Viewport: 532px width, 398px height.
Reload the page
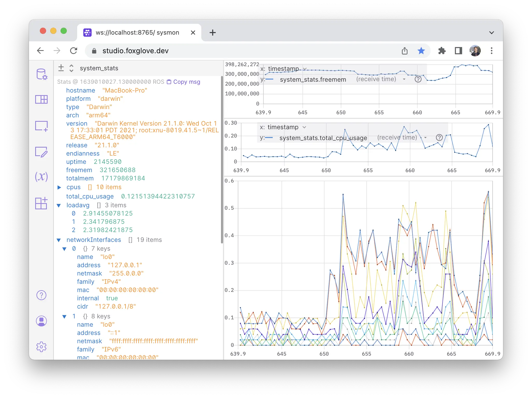tap(74, 51)
